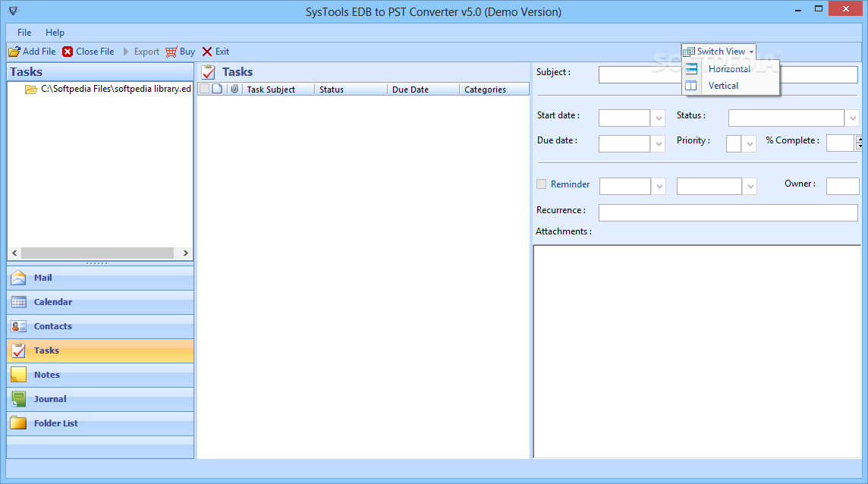
Task: Click the Buy button label
Action: (x=187, y=52)
